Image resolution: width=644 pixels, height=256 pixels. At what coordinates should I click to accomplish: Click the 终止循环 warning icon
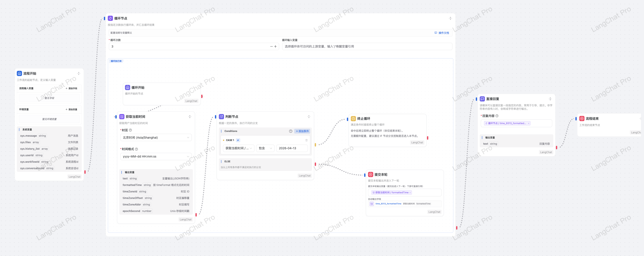(353, 119)
